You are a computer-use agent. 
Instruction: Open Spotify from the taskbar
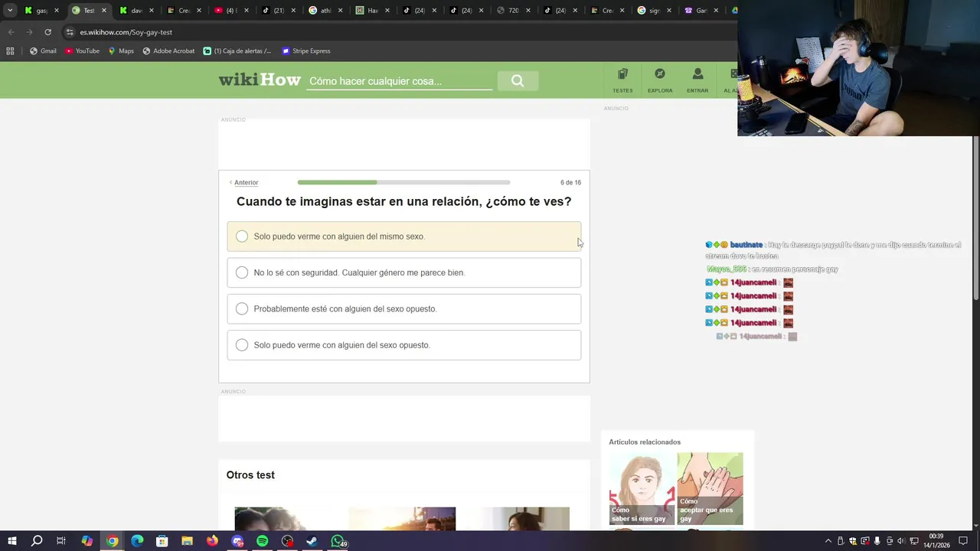(262, 541)
